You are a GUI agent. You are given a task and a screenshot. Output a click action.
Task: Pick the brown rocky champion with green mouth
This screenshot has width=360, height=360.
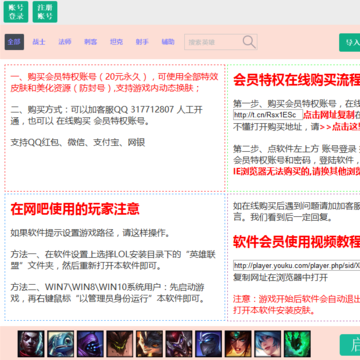(120, 343)
